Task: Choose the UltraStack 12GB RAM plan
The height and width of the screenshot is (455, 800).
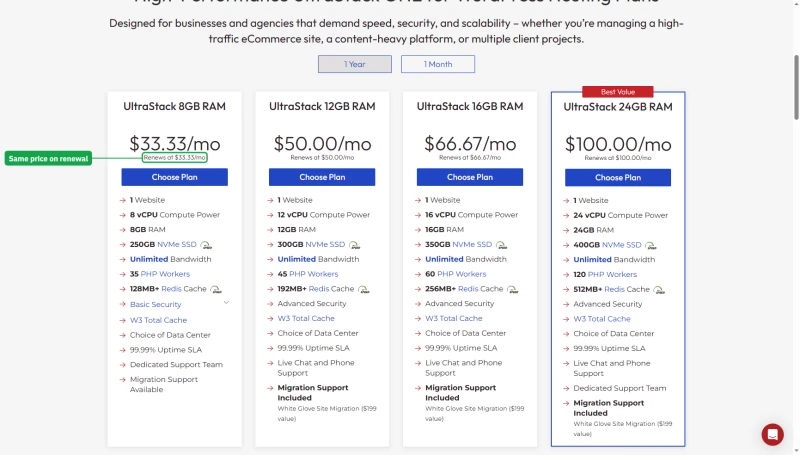Action: point(322,177)
